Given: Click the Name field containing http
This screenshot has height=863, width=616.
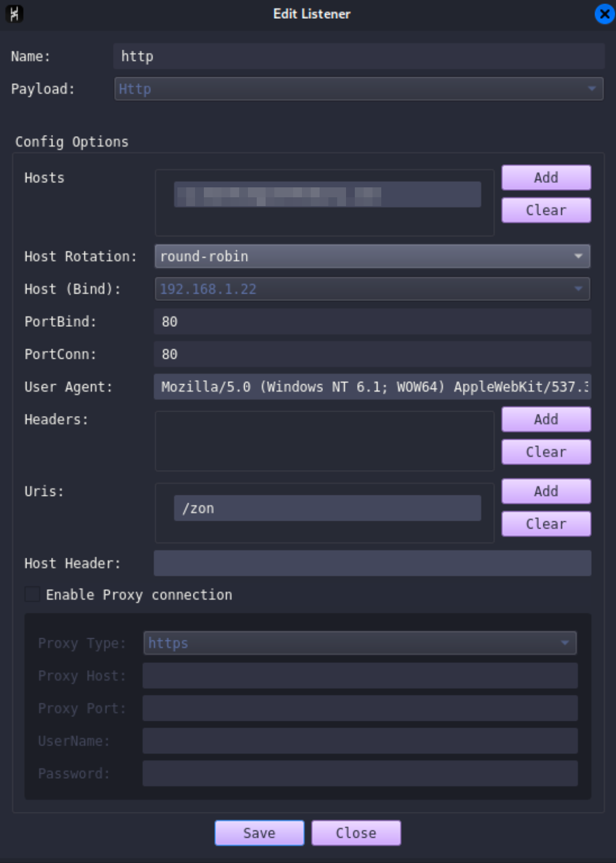Looking at the screenshot, I should [x=359, y=56].
